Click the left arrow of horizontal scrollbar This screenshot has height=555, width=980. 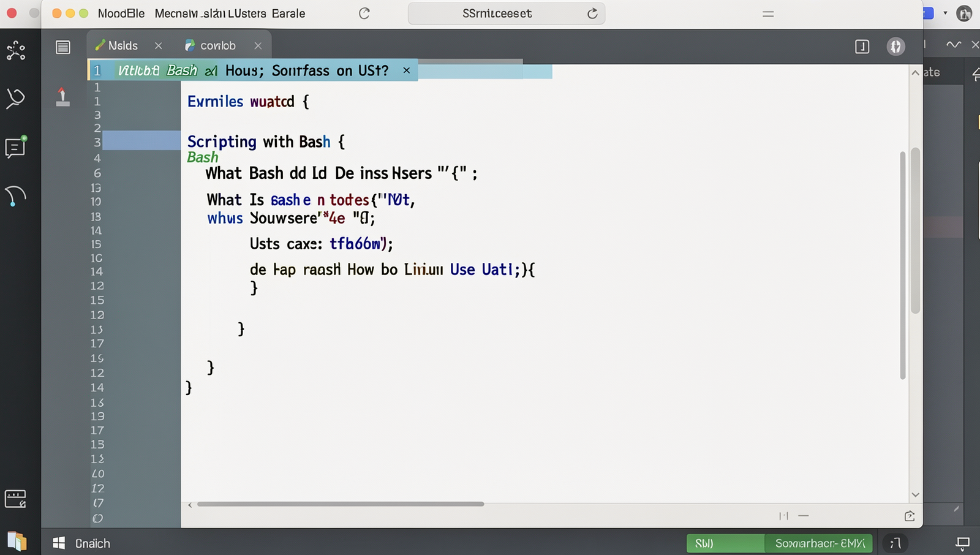pyautogui.click(x=190, y=505)
